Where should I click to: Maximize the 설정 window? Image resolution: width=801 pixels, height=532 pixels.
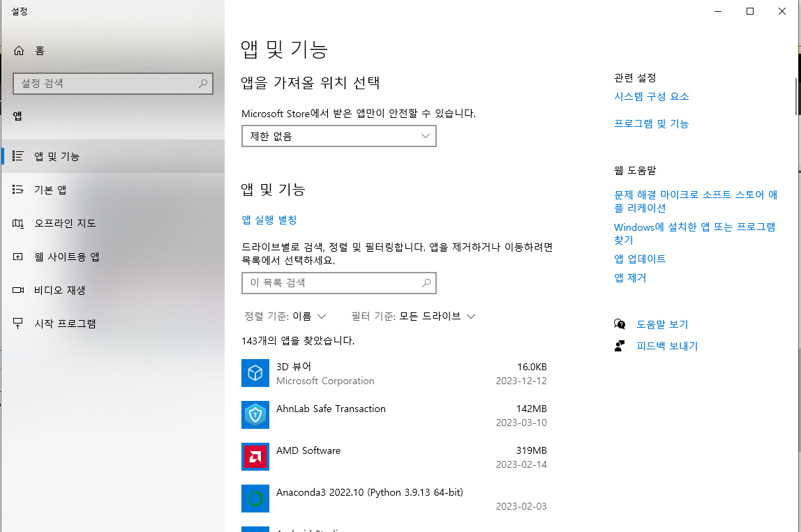click(750, 11)
